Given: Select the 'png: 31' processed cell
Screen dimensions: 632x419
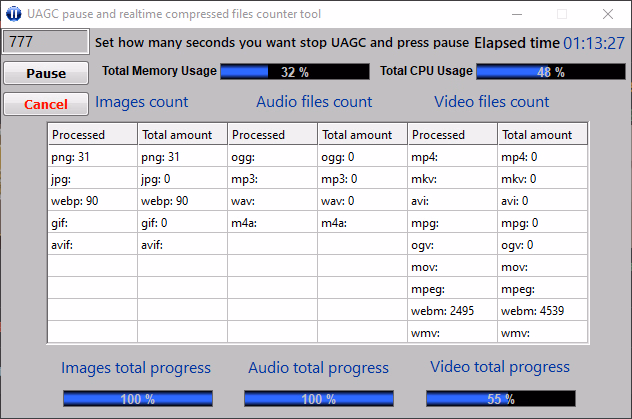Looking at the screenshot, I should pyautogui.click(x=92, y=157).
